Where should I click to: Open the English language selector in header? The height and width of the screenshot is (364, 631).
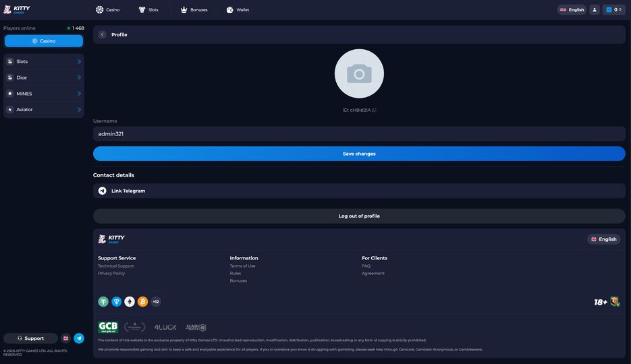tap(572, 9)
